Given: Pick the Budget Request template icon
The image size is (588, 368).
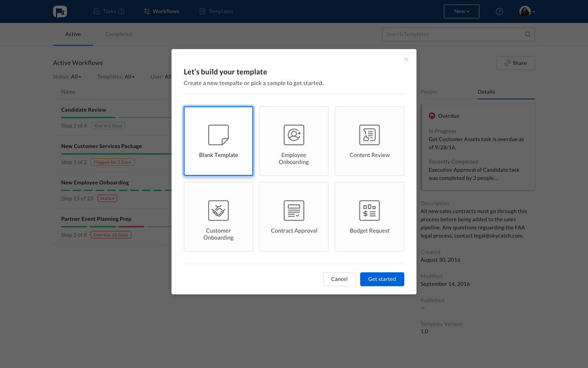Looking at the screenshot, I should pos(369,210).
